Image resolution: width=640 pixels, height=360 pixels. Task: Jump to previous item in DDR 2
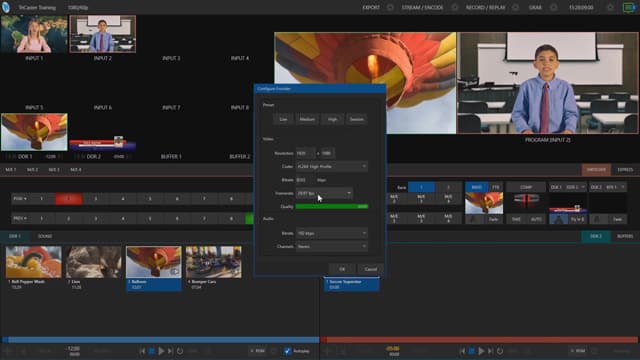(x=462, y=351)
